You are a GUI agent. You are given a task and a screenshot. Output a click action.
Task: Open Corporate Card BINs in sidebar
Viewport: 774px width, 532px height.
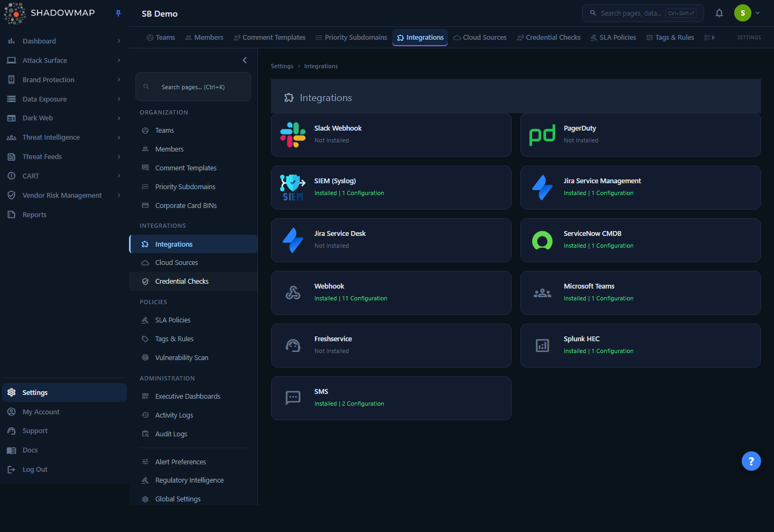click(x=193, y=206)
